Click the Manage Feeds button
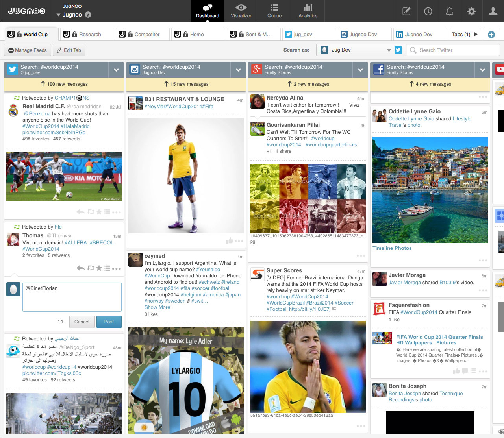The width and height of the screenshot is (504, 438). coord(28,50)
